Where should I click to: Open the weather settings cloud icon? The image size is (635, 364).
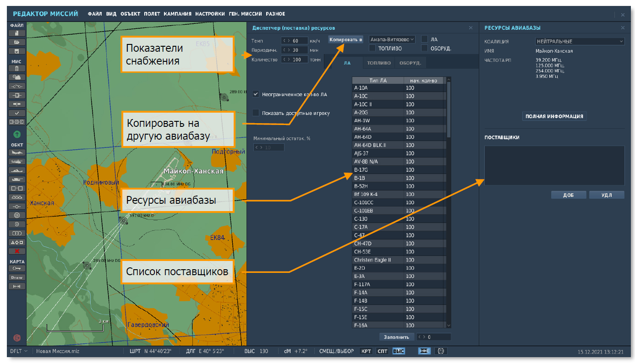[x=17, y=77]
